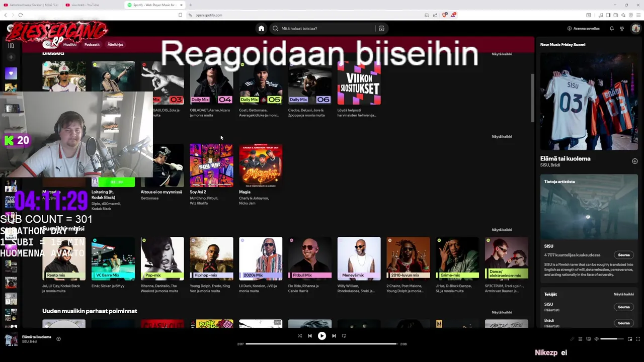
Task: Mute with the volume speaker icon
Action: point(596,339)
